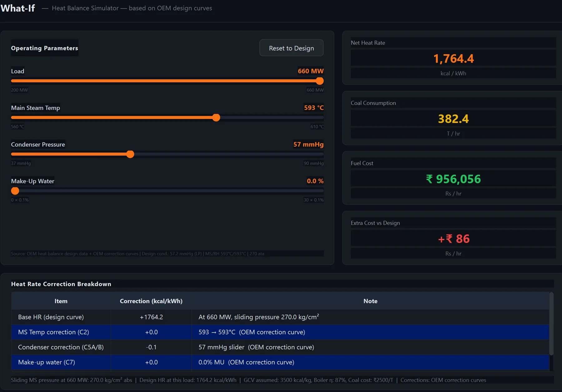Screen dimensions: 562x392
Task: Click the 57 mmHg pressure readout
Action: (x=308, y=144)
